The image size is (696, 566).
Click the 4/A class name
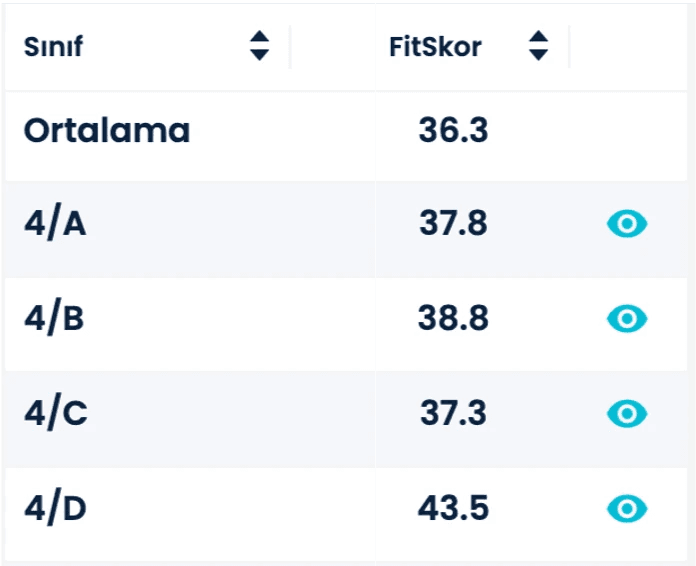pyautogui.click(x=55, y=223)
